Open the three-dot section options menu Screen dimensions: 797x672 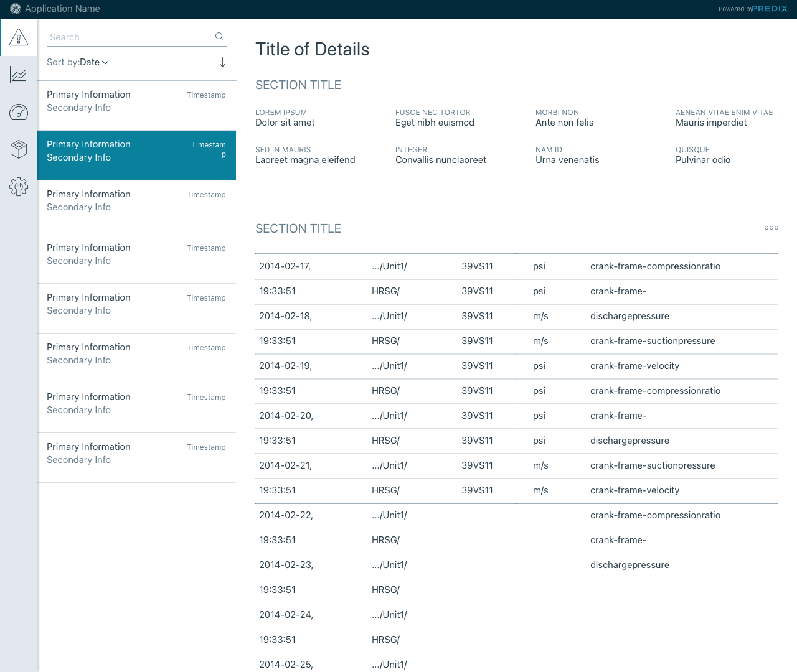tap(771, 228)
